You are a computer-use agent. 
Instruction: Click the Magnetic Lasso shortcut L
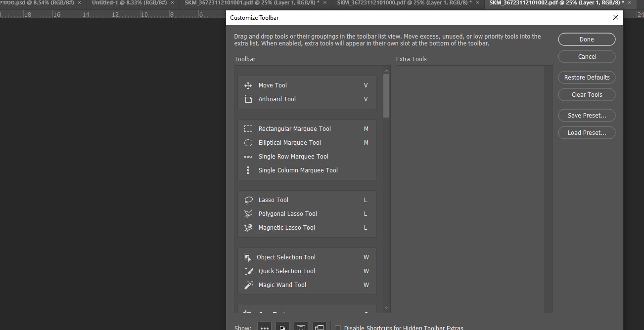pyautogui.click(x=366, y=228)
